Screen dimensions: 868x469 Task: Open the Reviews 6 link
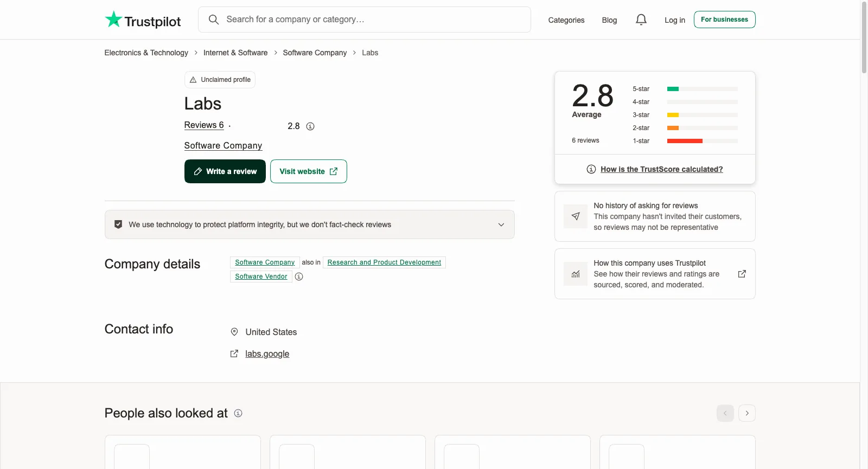[204, 125]
